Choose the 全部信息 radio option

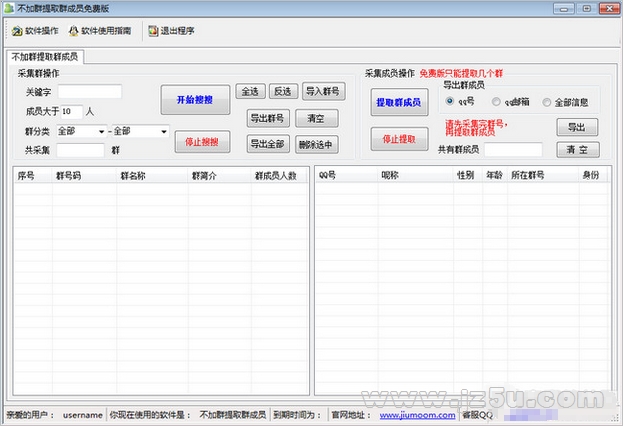(x=546, y=102)
